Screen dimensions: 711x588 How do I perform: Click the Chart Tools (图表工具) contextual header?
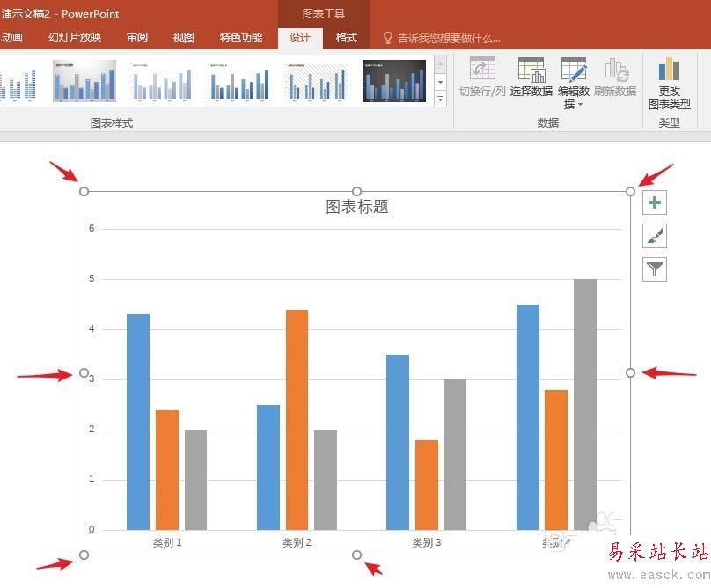[323, 14]
